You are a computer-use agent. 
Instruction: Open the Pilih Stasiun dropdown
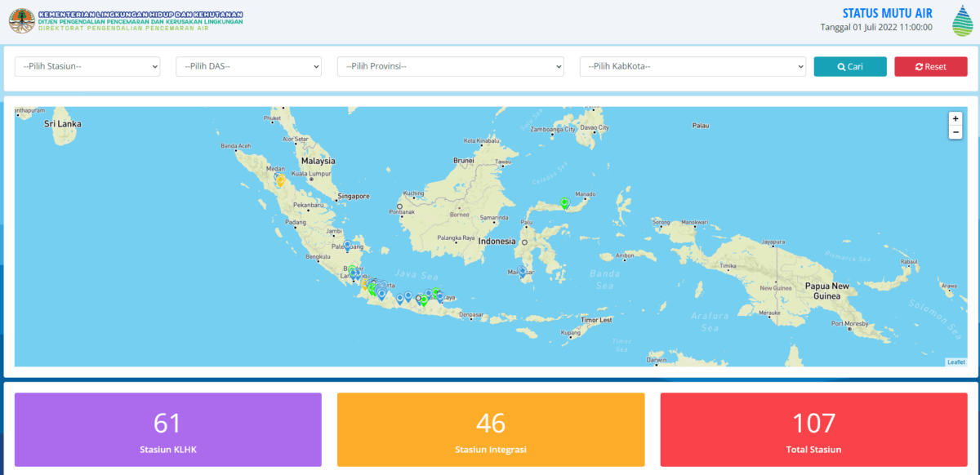click(x=87, y=66)
